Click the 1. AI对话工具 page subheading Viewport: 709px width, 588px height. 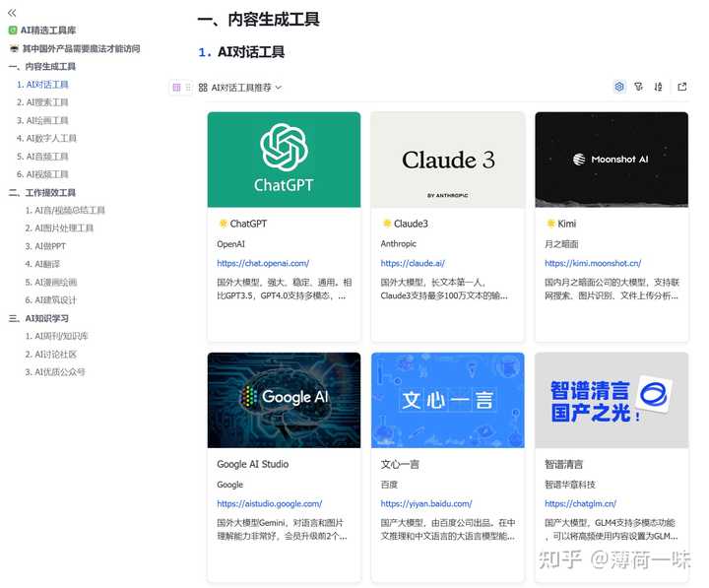tap(241, 52)
